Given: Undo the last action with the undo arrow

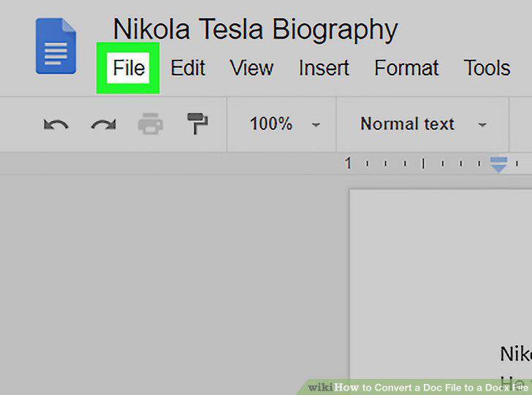Looking at the screenshot, I should coord(56,124).
